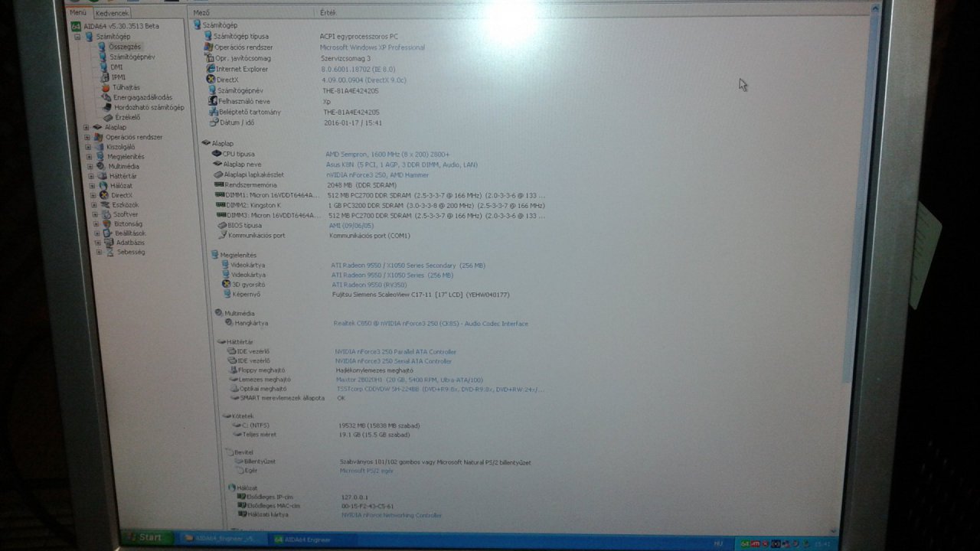Click the Sebesség hourglass tree icon
Image resolution: width=980 pixels, height=551 pixels.
pyautogui.click(x=110, y=252)
